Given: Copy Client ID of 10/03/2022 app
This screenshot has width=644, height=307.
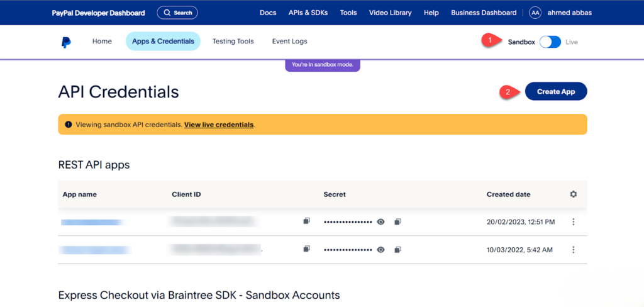Looking at the screenshot, I should pyautogui.click(x=306, y=248).
